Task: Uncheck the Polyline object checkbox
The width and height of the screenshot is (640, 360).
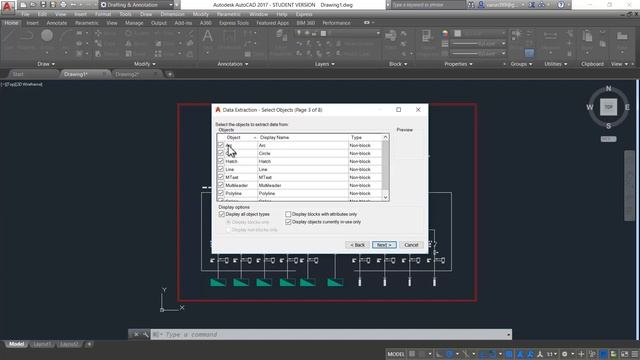Action: tap(221, 193)
